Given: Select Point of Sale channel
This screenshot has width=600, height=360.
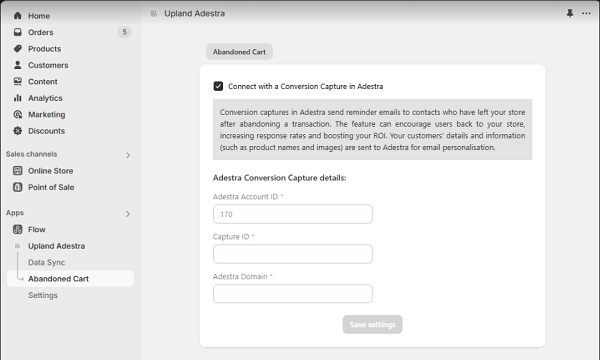Looking at the screenshot, I should pyautogui.click(x=51, y=187).
